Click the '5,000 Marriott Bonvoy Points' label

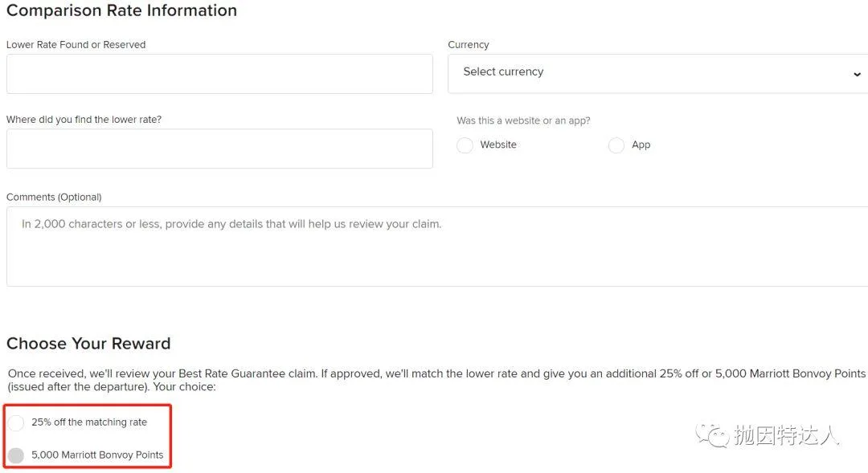[x=97, y=455]
